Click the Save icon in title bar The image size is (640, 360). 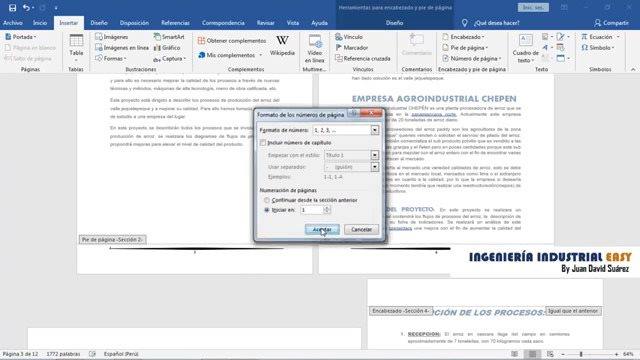coord(12,8)
